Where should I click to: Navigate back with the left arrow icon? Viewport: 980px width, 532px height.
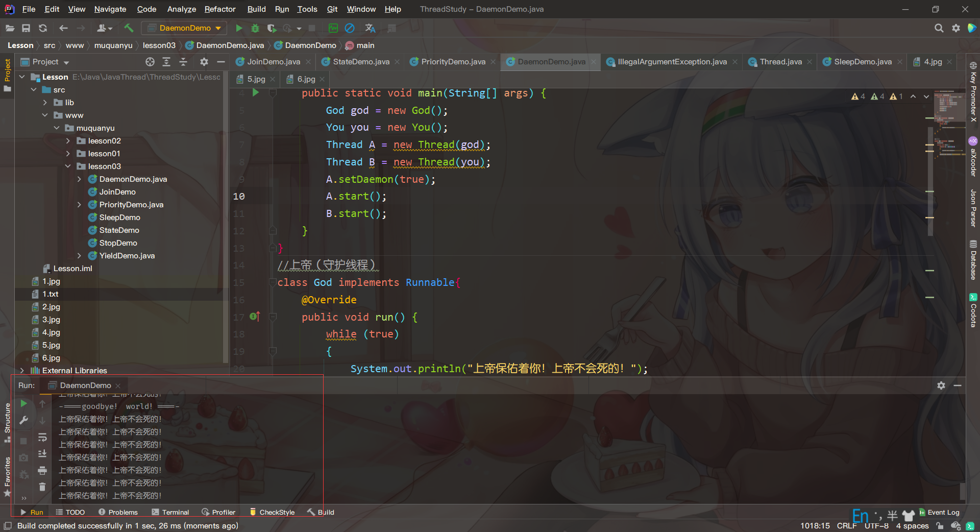coord(63,28)
